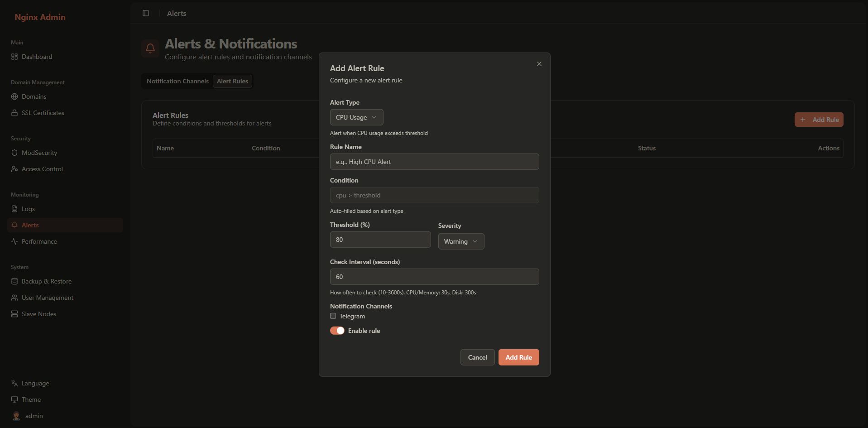Expand the Alert Type CPU Usage dropdown
The height and width of the screenshot is (428, 868).
[356, 117]
